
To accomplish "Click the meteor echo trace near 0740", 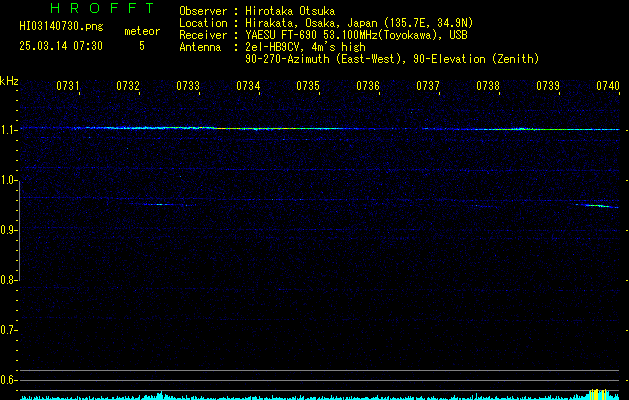I will [x=597, y=206].
